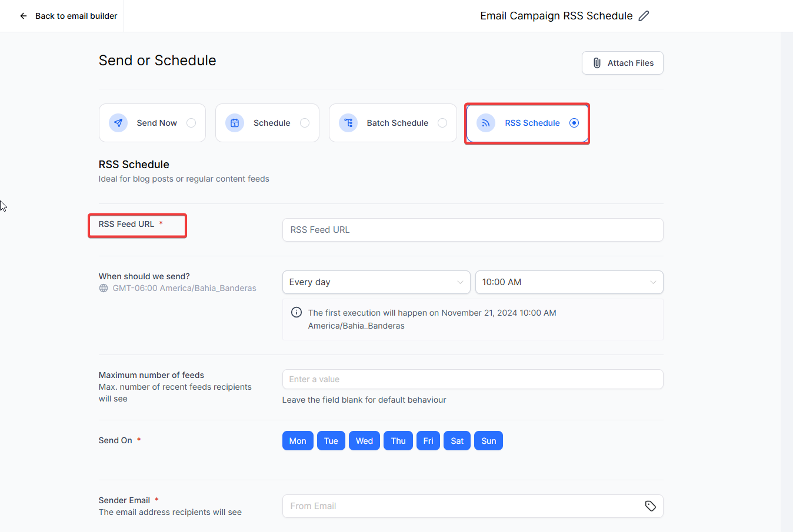Click 'Leave the field blank for default behaviour' text
Viewport: 793px width, 532px height.
tap(364, 400)
